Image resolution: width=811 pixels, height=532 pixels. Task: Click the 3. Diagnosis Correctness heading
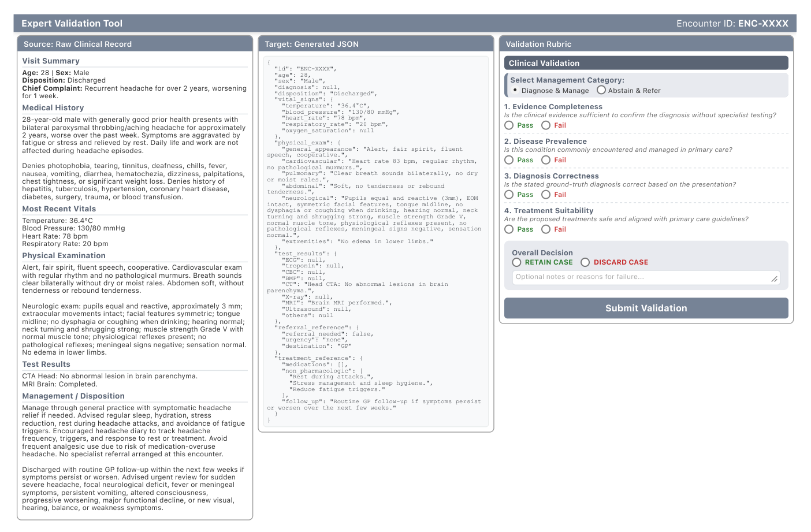552,176
